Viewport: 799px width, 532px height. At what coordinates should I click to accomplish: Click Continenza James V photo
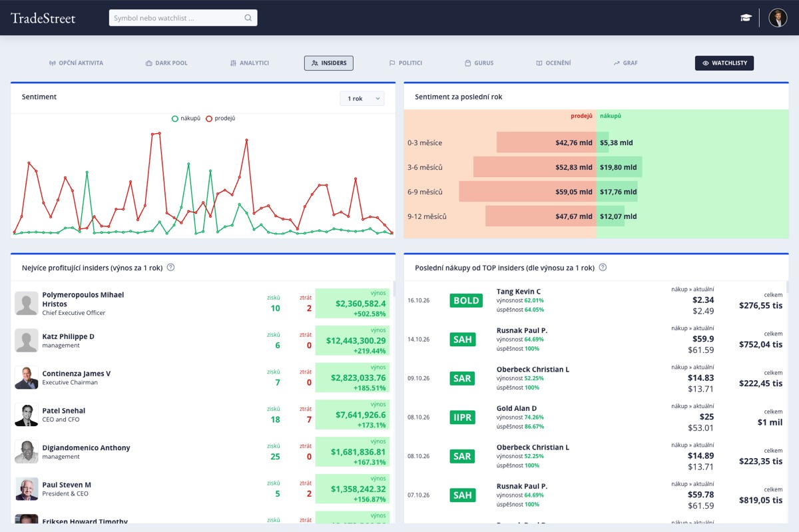click(27, 378)
